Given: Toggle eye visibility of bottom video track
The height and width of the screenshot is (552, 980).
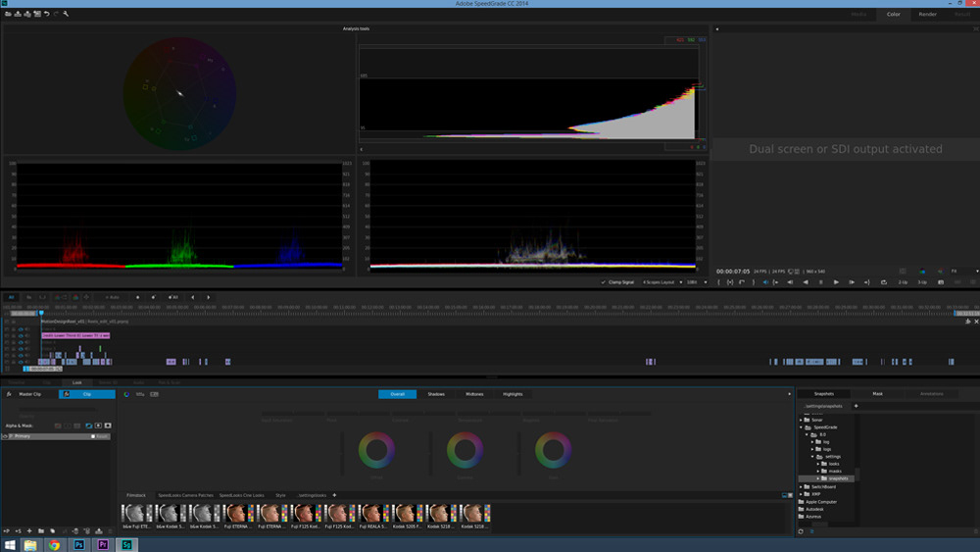Looking at the screenshot, I should pyautogui.click(x=21, y=362).
